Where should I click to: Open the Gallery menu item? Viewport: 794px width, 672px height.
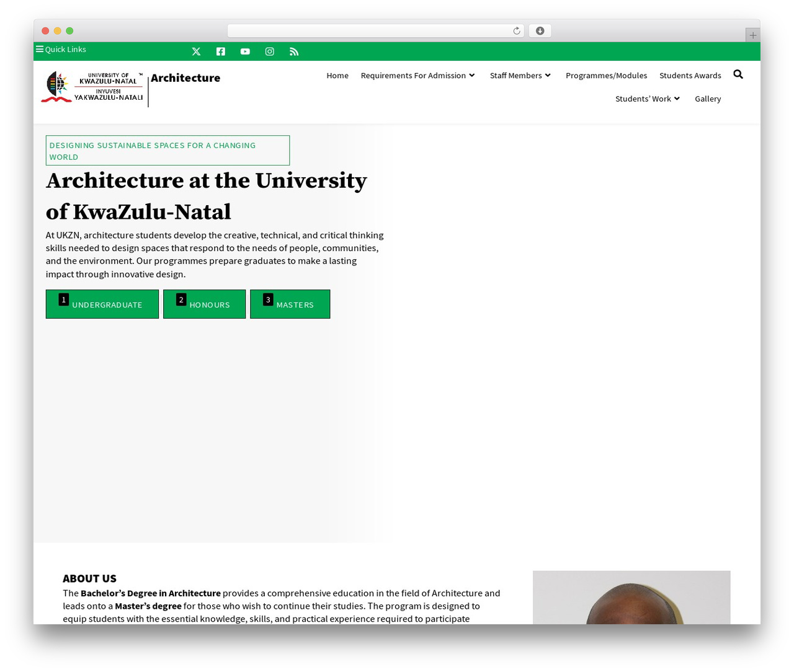point(708,99)
